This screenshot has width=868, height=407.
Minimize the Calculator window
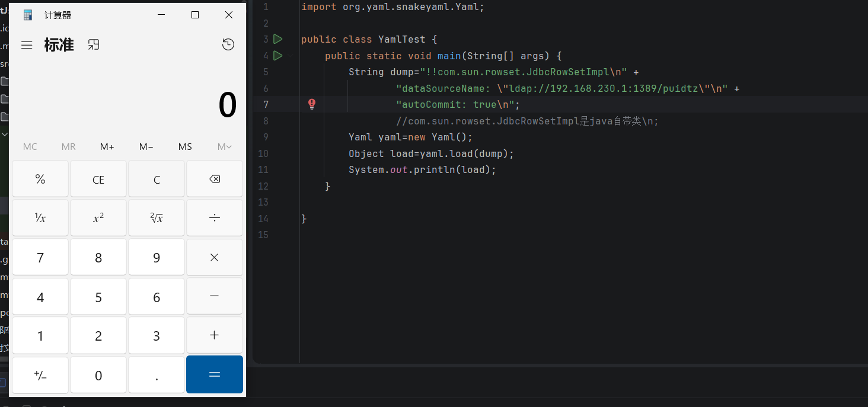click(x=162, y=15)
